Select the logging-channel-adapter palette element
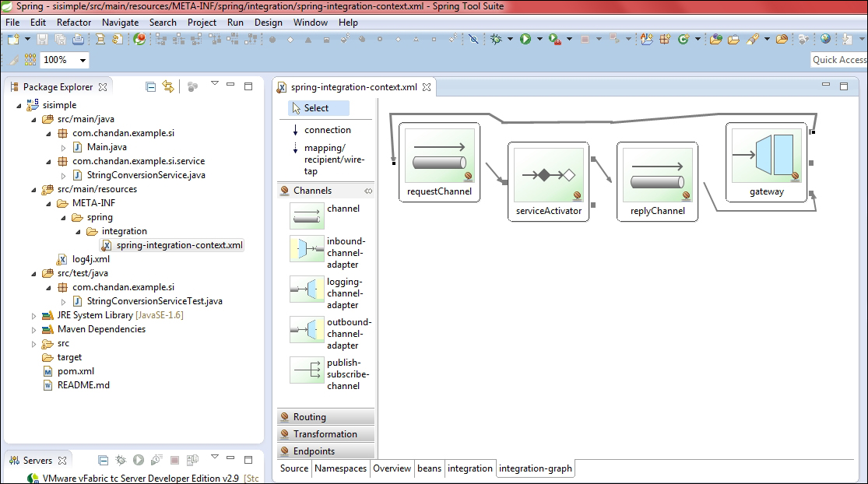 point(305,289)
